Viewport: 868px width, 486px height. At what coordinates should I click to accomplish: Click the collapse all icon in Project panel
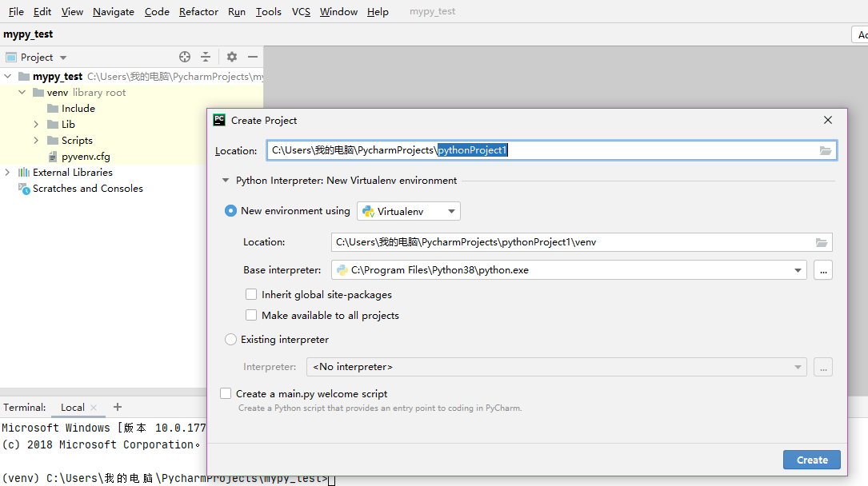pos(206,57)
